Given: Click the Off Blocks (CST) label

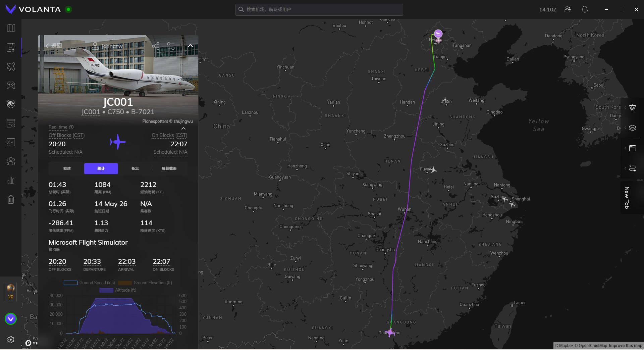Looking at the screenshot, I should click(66, 135).
